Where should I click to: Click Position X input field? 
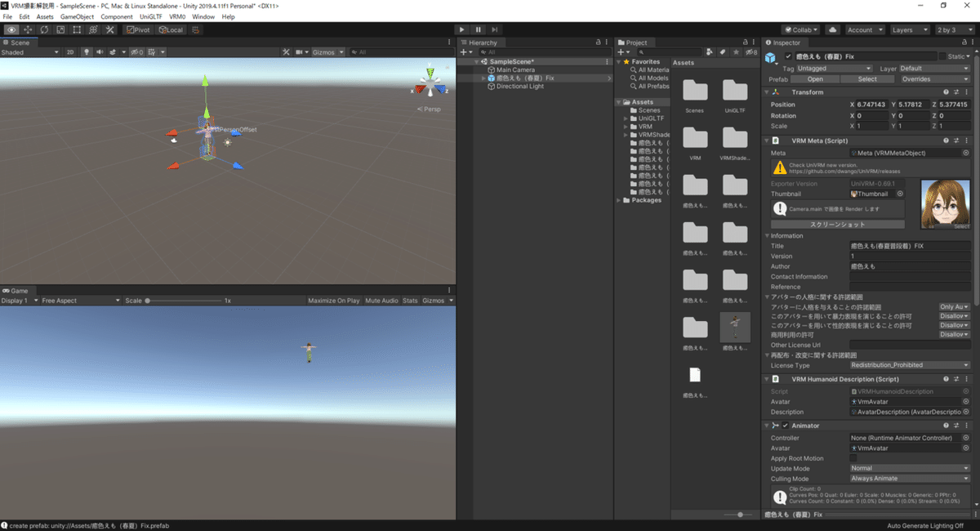click(871, 105)
